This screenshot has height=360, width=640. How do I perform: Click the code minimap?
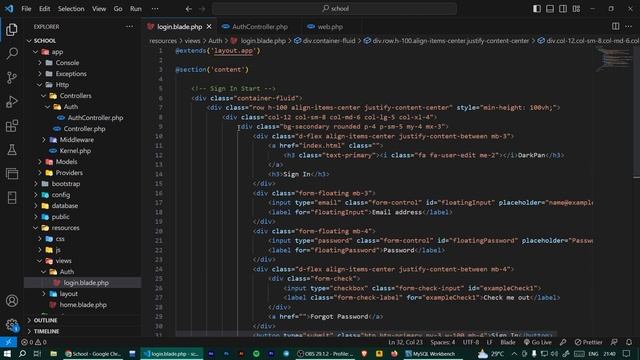pyautogui.click(x=613, y=59)
